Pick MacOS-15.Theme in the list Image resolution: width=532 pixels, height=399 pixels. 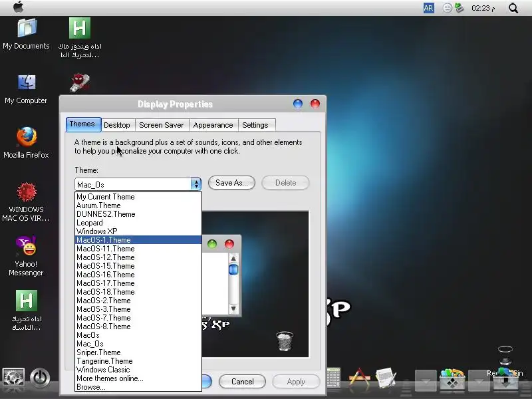(138, 266)
